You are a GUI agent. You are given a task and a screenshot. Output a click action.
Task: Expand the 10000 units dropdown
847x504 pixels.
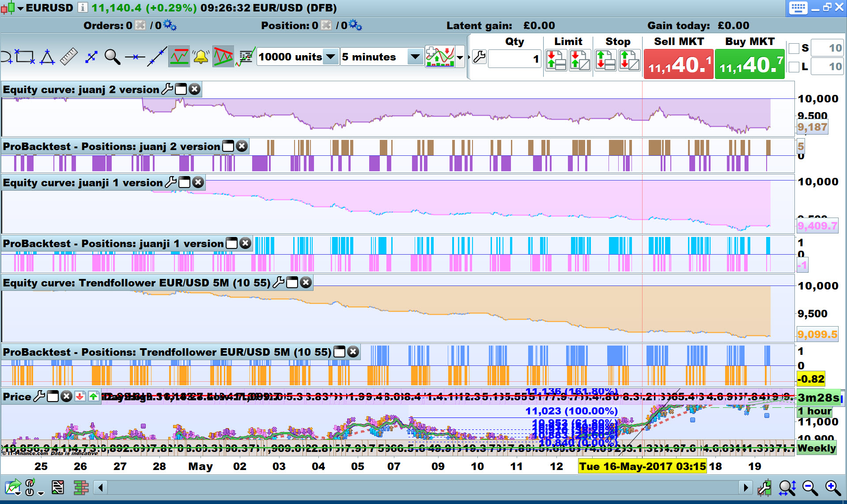(330, 57)
